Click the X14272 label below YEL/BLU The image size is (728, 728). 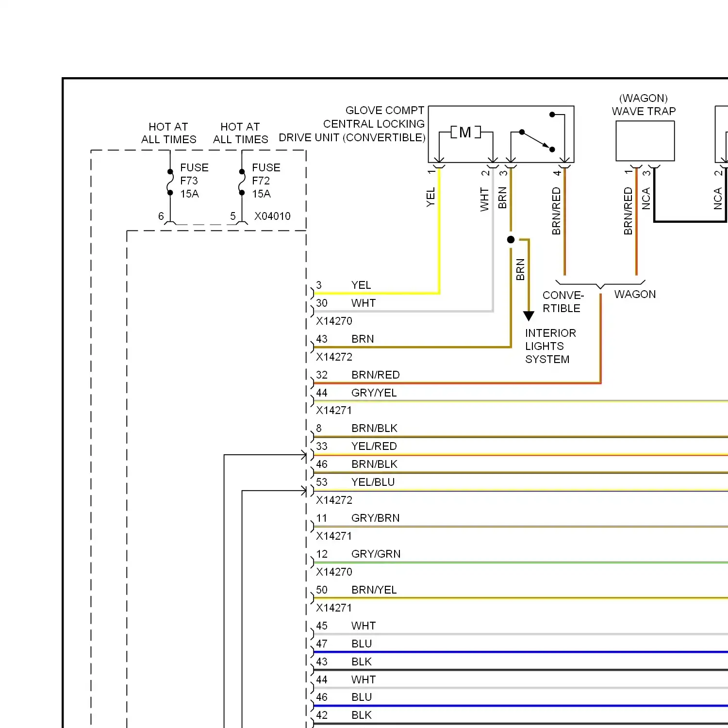334,500
